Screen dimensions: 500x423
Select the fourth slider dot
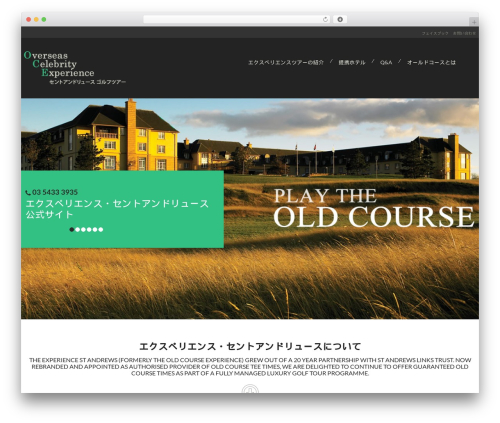[89, 229]
